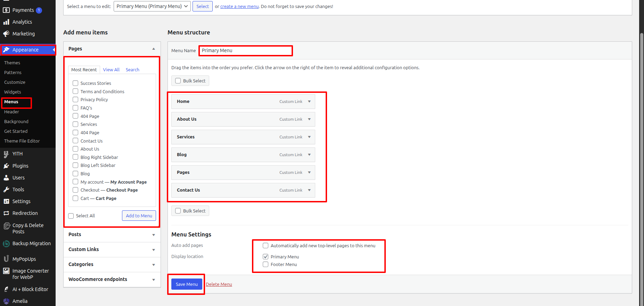Enable the Footer Menu display location
The image size is (644, 306).
[x=266, y=265]
